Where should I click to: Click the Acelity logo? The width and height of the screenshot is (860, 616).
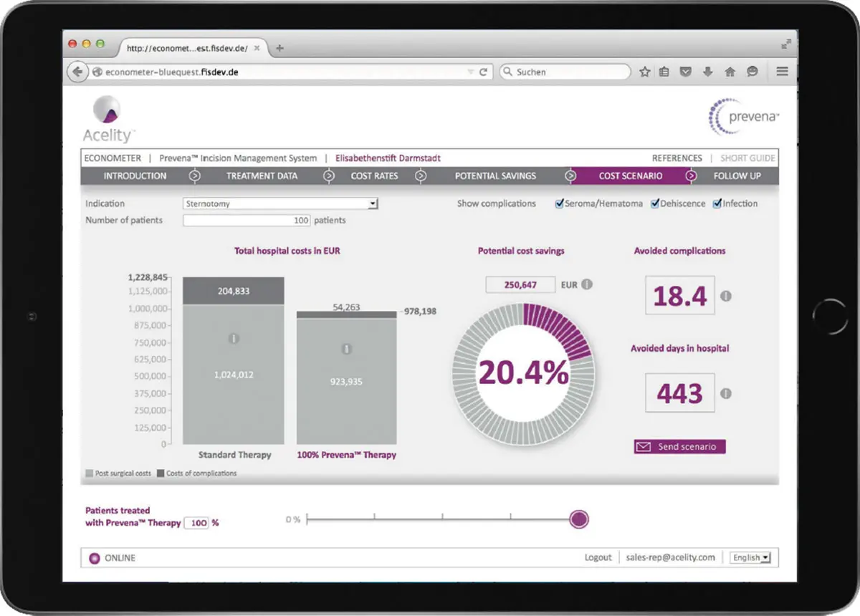(107, 120)
